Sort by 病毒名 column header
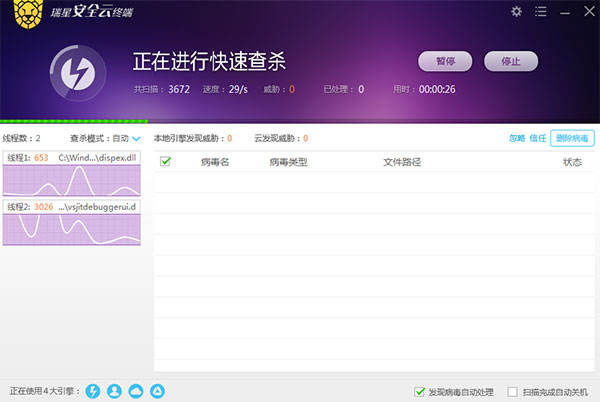The width and height of the screenshot is (600, 402). pos(214,161)
